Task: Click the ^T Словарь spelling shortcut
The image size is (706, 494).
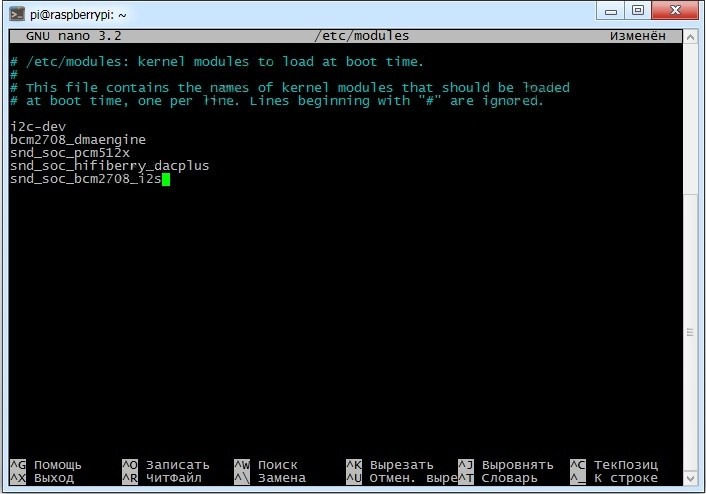Action: pyautogui.click(x=498, y=478)
